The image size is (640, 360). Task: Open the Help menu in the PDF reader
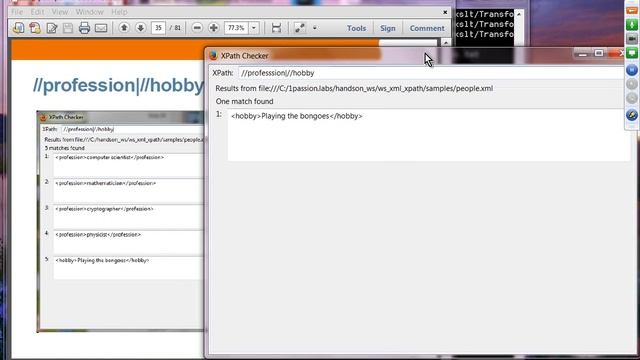[x=119, y=12]
